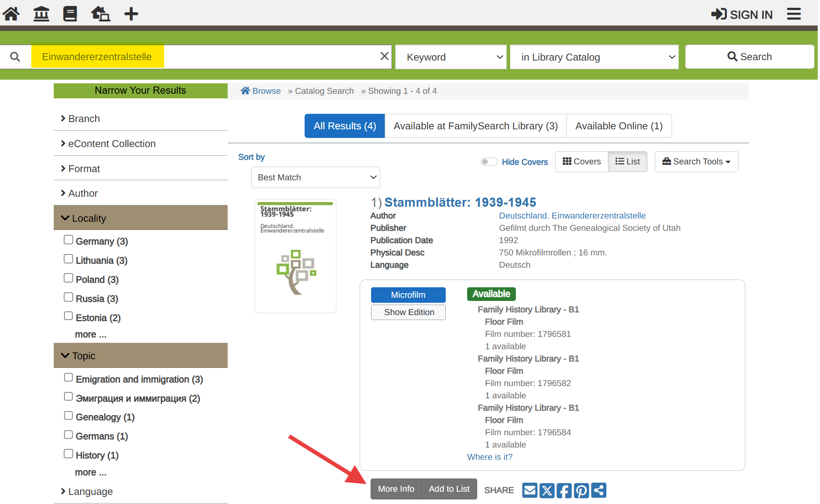Switch to Covers view

click(581, 162)
